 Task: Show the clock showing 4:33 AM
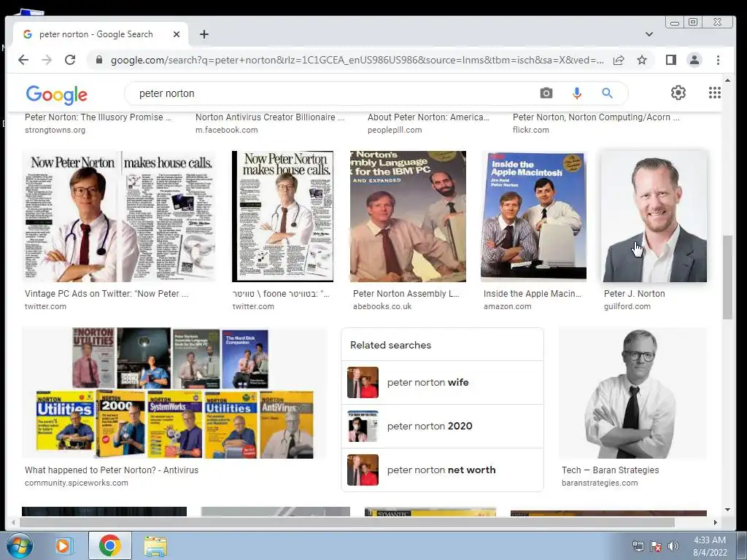710,546
